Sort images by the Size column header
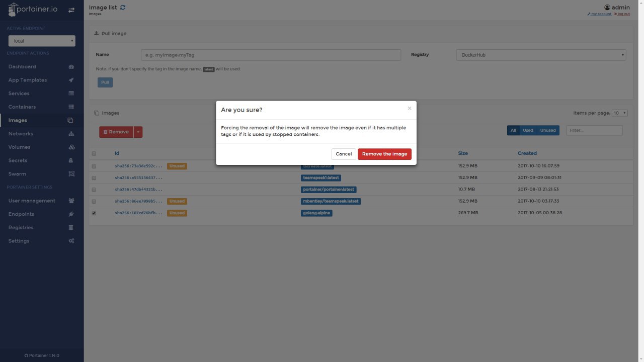The image size is (644, 362). (x=463, y=153)
